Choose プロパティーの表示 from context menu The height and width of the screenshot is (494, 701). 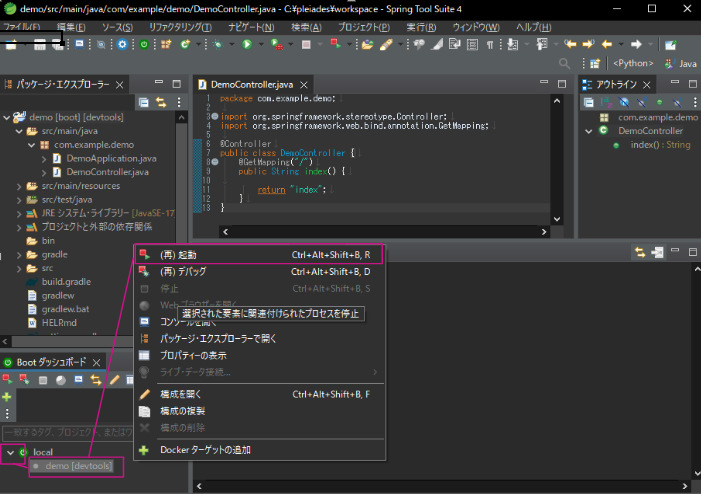click(259, 355)
